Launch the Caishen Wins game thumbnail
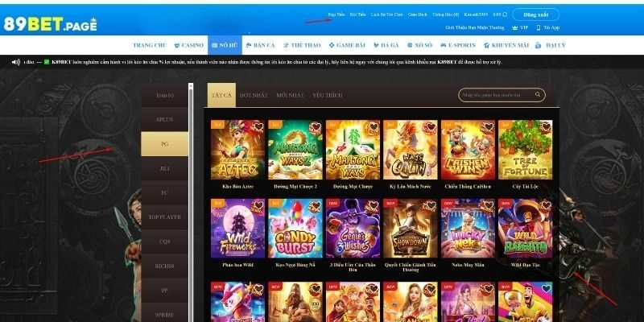The width and height of the screenshot is (644, 322). coord(469,150)
